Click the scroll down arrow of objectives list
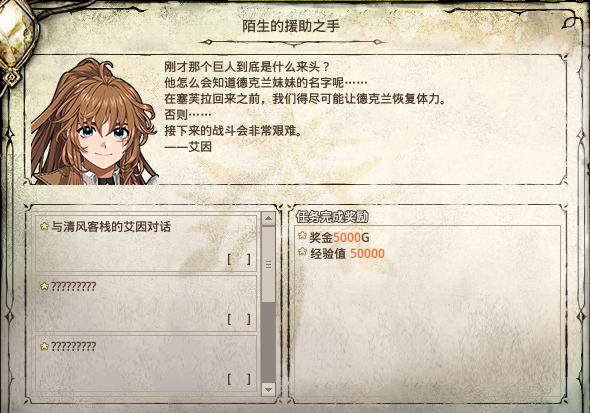The image size is (590, 413). click(x=268, y=389)
